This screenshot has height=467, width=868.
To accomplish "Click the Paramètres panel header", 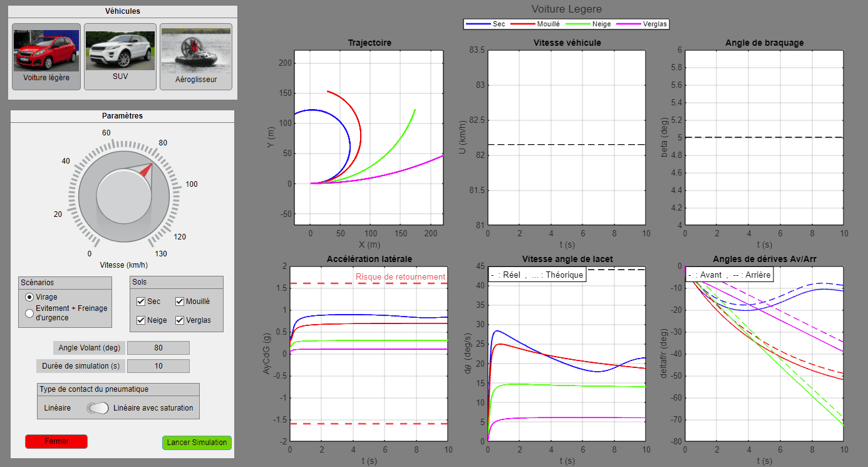I will [123, 116].
